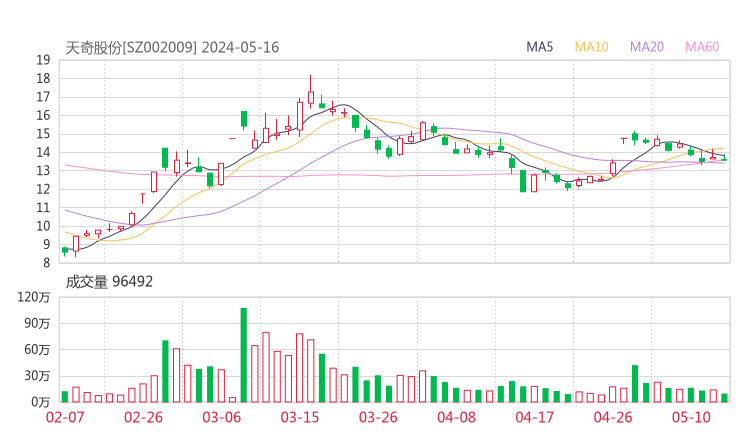
Task: Click the 04-26 date label
Action: [613, 417]
